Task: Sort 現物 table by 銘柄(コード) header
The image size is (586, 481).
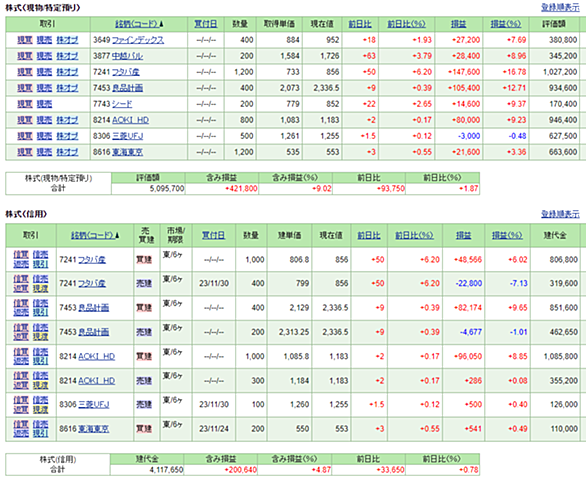Action: click(137, 24)
